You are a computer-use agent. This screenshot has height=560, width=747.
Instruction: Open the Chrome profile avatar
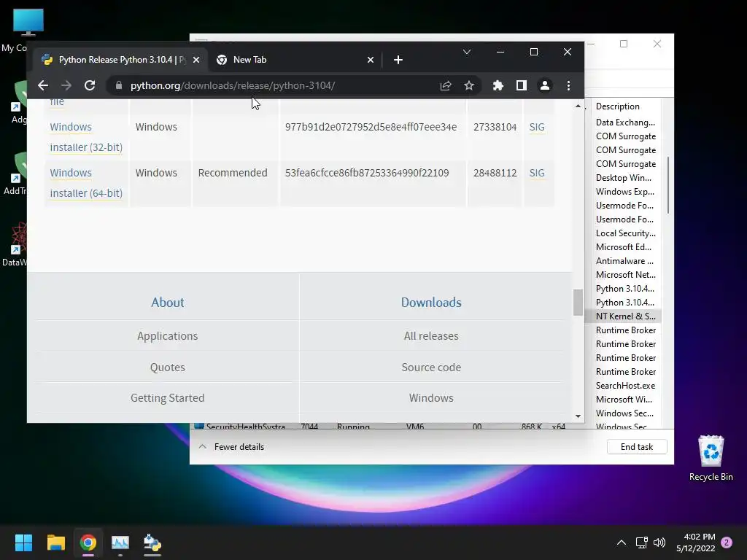pos(544,85)
